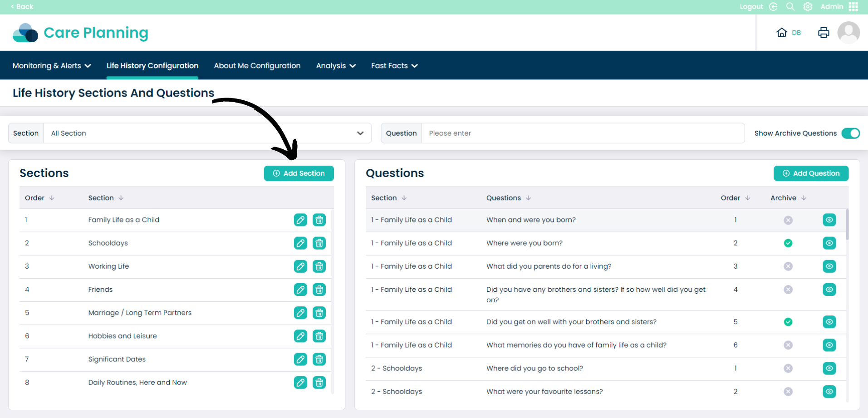View the 'Did you get on well' question
This screenshot has height=418, width=868.
point(829,322)
